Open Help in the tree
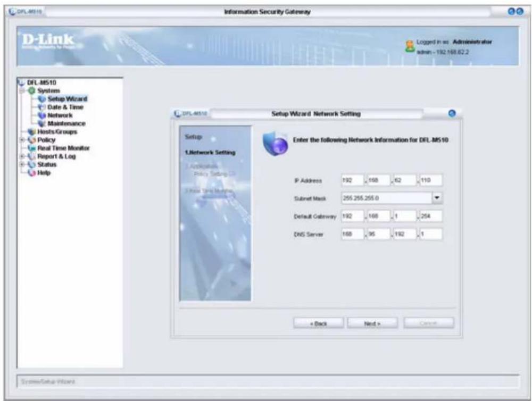Viewport: 532px width, 401px height. tap(44, 173)
